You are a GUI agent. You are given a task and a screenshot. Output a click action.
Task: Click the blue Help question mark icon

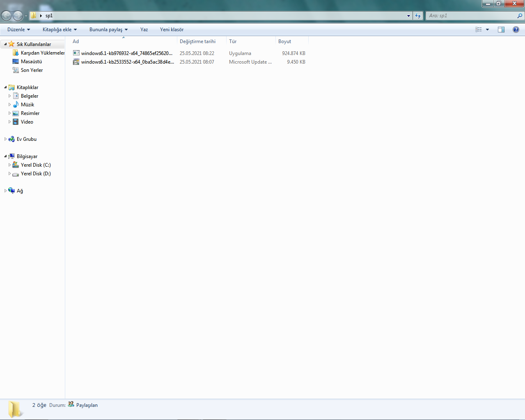point(516,30)
